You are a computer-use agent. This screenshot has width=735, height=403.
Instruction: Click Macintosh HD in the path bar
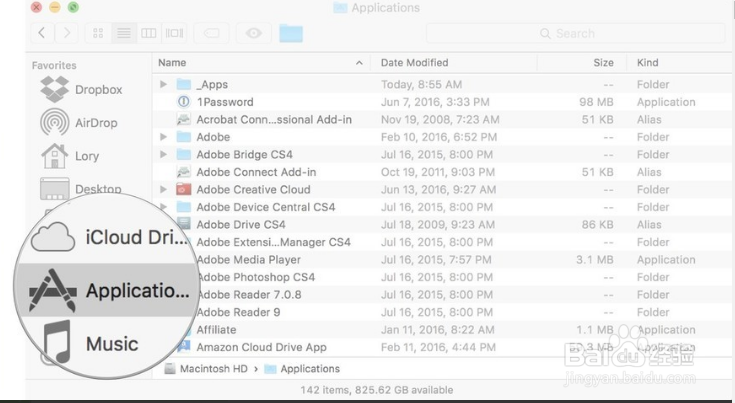[207, 369]
